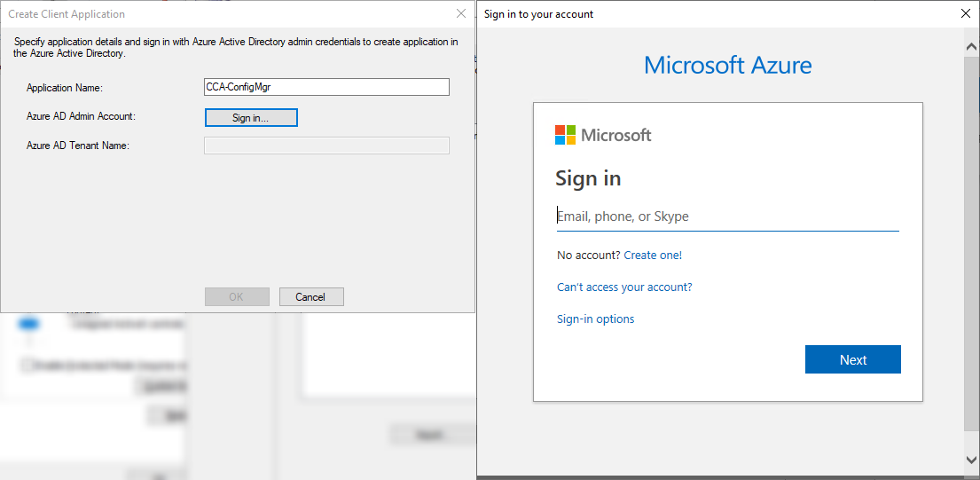
Task: Click the Microsoft logo in sign-in card
Action: coord(603,135)
